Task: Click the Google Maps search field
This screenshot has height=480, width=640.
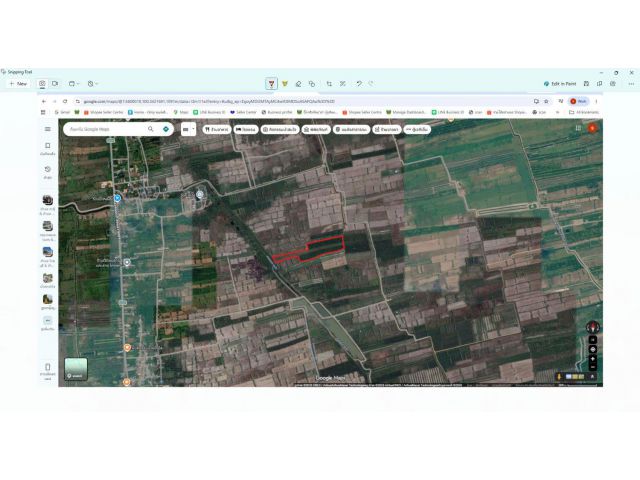Action: pos(106,129)
